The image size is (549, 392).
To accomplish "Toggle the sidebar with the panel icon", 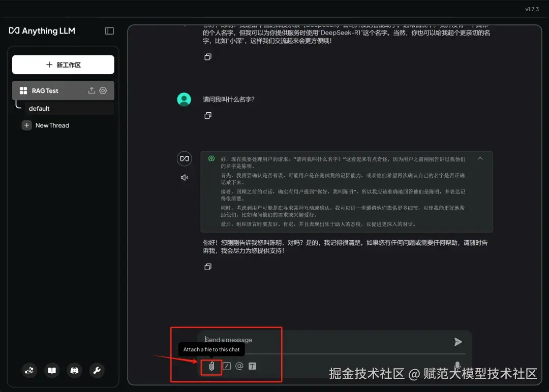I will pyautogui.click(x=109, y=30).
